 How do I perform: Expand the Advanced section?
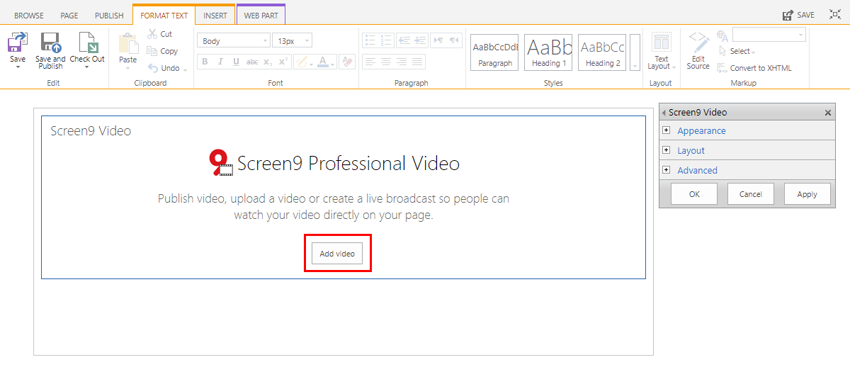(697, 170)
